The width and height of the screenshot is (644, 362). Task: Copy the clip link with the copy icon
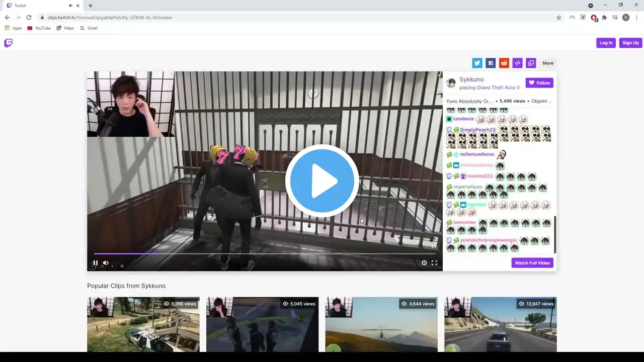click(x=531, y=63)
